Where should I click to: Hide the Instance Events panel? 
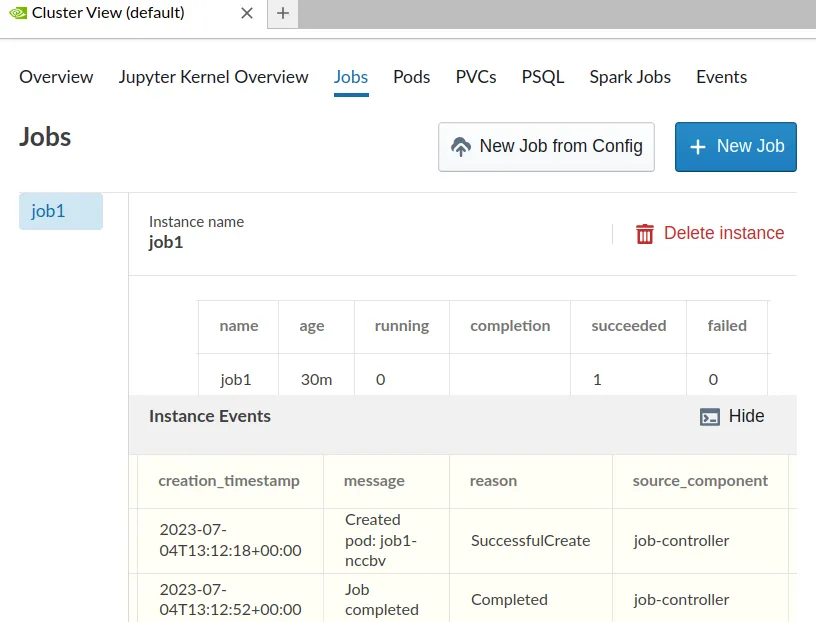(x=732, y=416)
